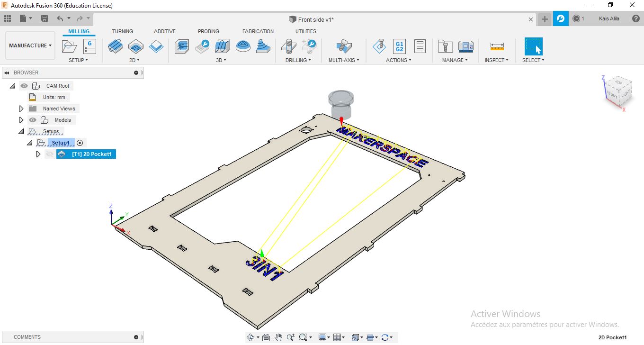
Task: Activate Setup1 with its radio button
Action: click(x=80, y=143)
